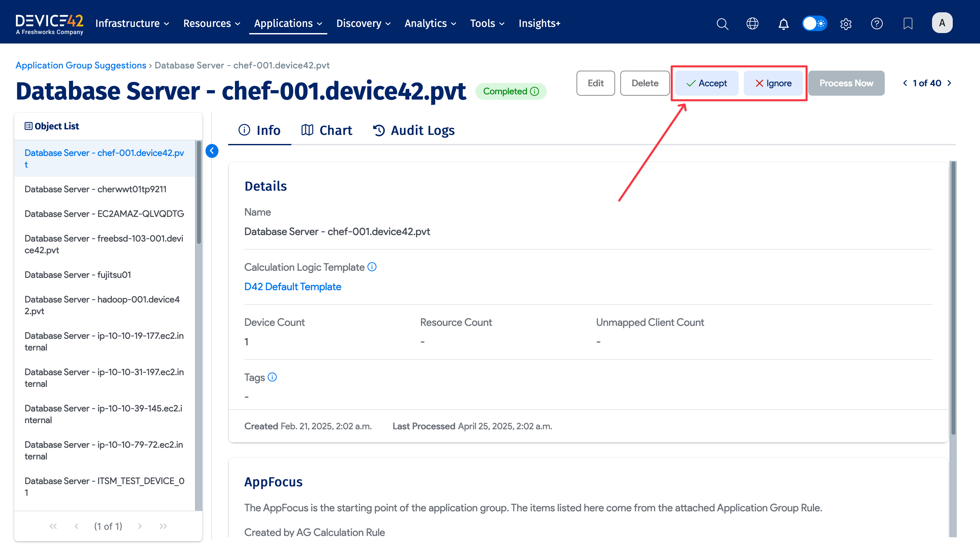Open the language/globe selector

pos(752,23)
